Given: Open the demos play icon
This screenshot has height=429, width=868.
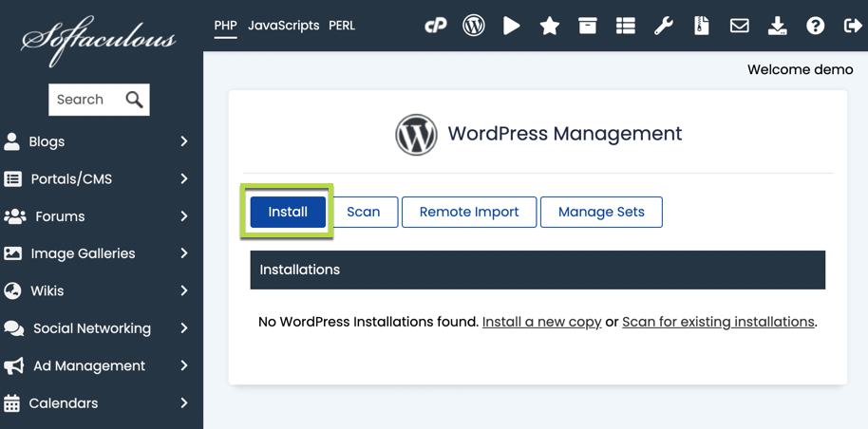Looking at the screenshot, I should point(512,26).
